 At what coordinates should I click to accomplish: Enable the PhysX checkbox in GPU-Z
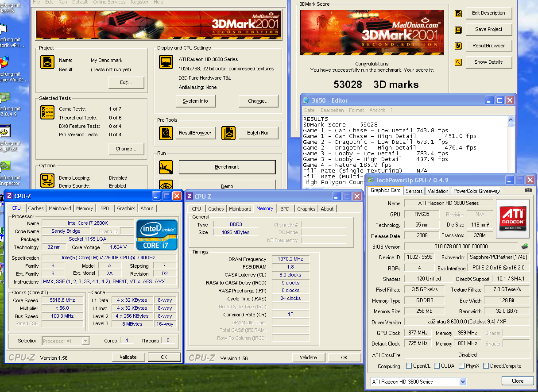(462, 366)
